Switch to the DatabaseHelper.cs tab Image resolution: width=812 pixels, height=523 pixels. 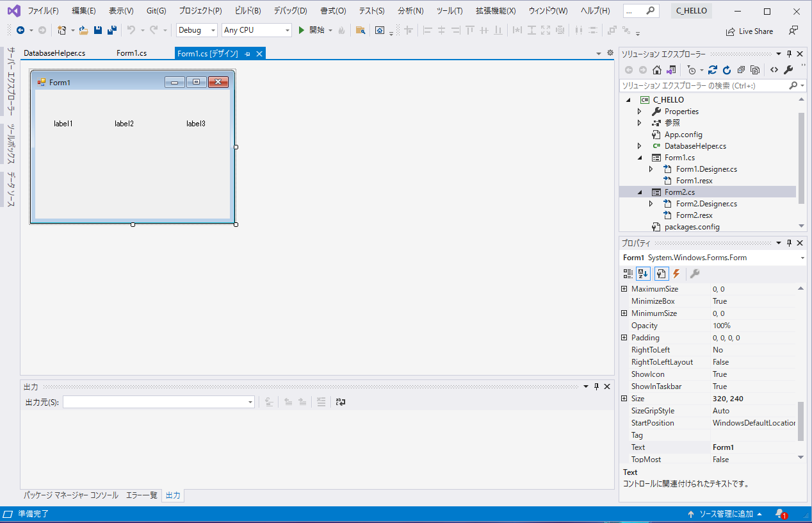tap(54, 53)
